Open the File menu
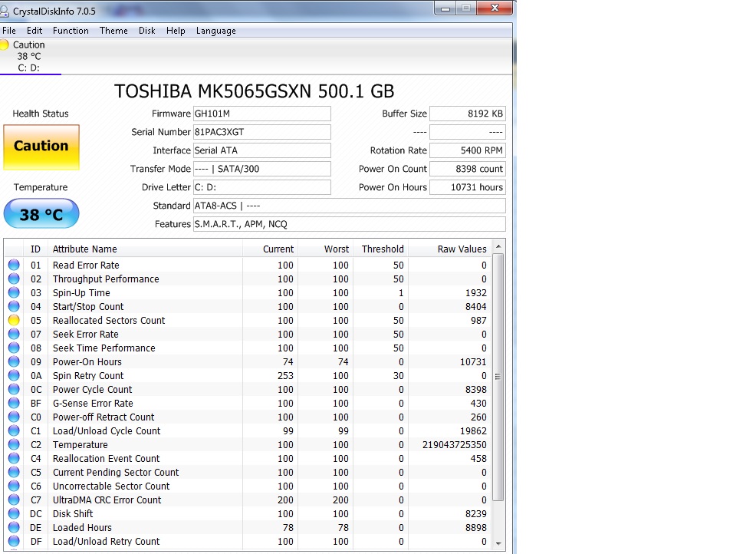Viewport: 756px width, 554px height. (9, 31)
